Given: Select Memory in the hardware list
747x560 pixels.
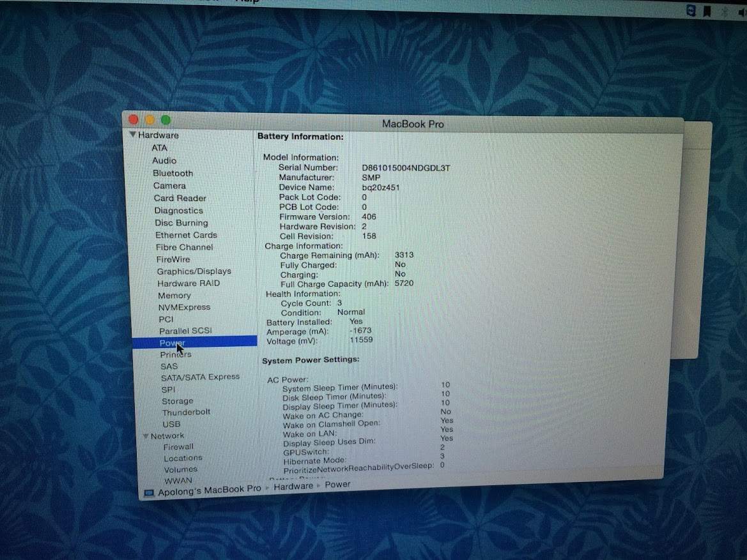Looking at the screenshot, I should pos(174,296).
